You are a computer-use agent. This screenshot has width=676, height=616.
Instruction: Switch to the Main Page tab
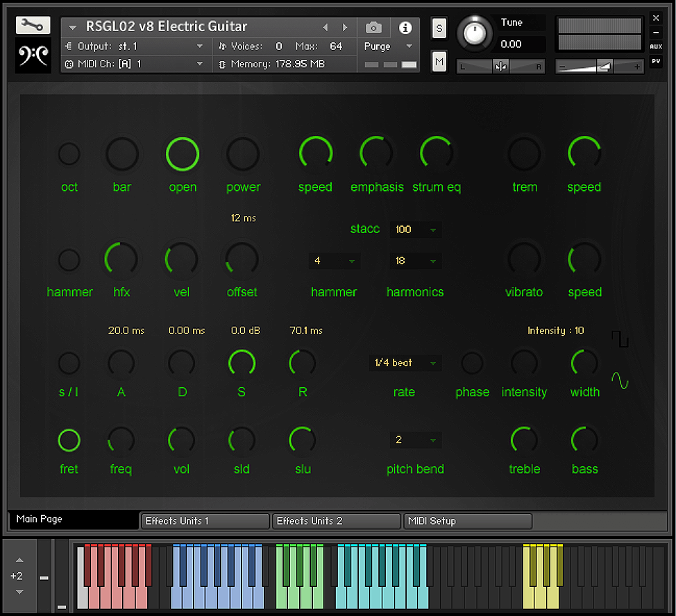(74, 520)
